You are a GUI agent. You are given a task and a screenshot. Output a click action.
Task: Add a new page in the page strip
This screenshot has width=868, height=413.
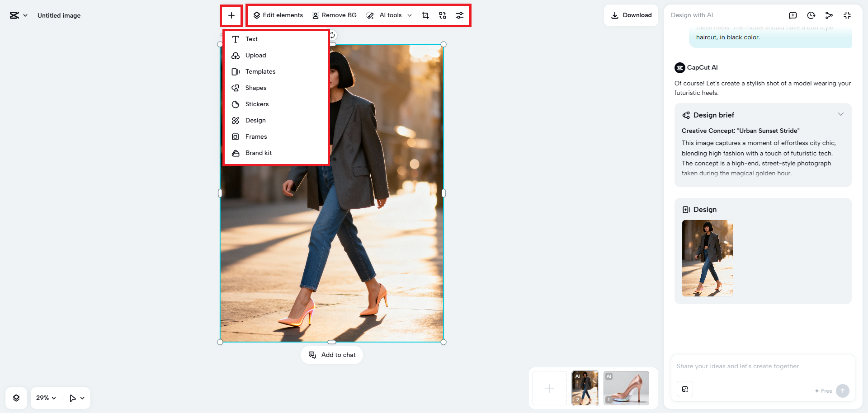click(x=550, y=388)
